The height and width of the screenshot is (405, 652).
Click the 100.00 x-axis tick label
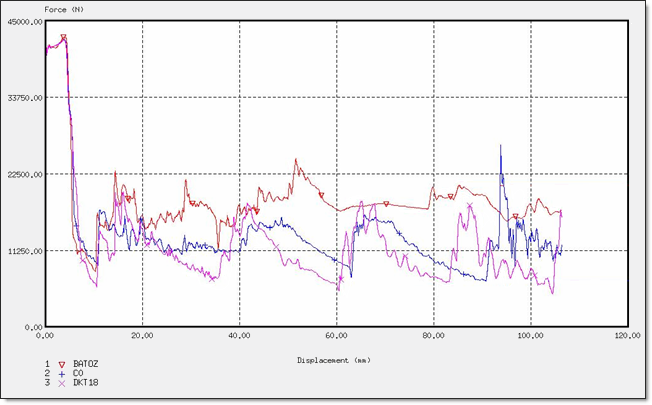pyautogui.click(x=530, y=336)
